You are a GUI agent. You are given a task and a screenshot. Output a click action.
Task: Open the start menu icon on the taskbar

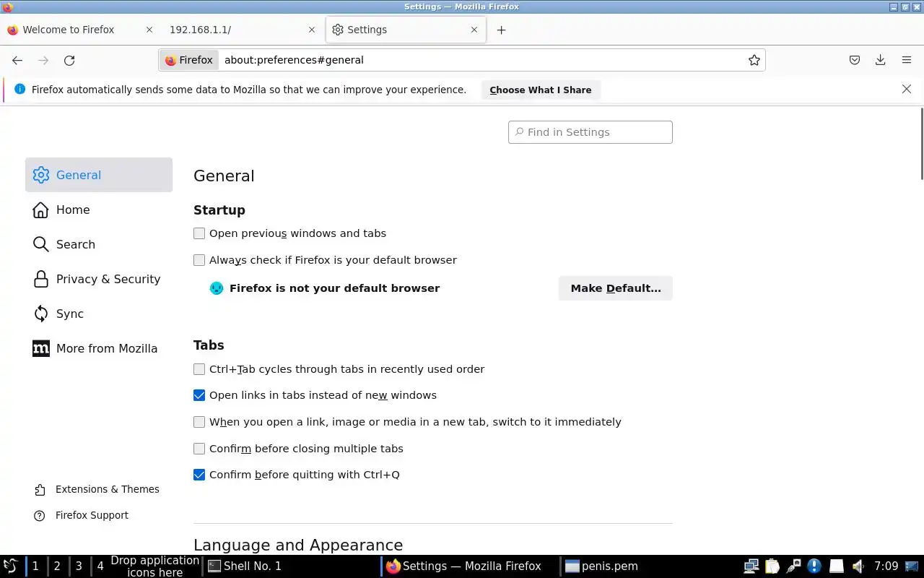pos(11,566)
